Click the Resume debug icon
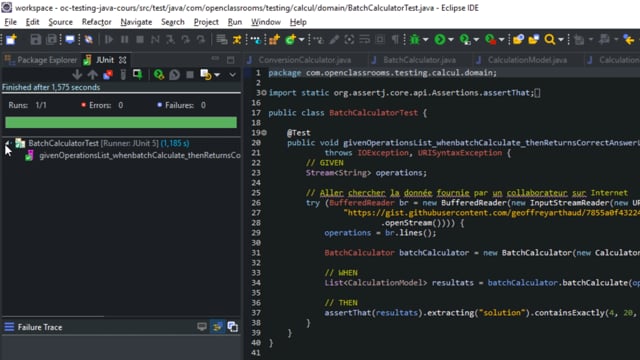The image size is (640, 360). 109,40
